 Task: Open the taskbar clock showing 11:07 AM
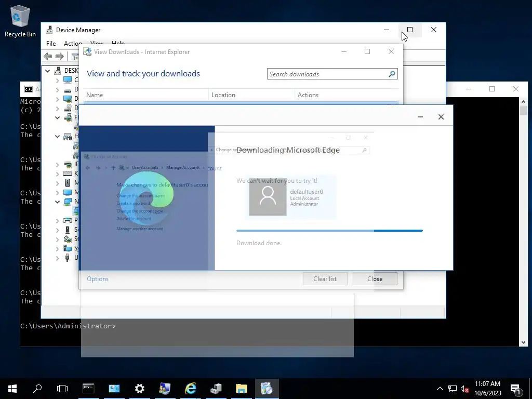click(487, 389)
